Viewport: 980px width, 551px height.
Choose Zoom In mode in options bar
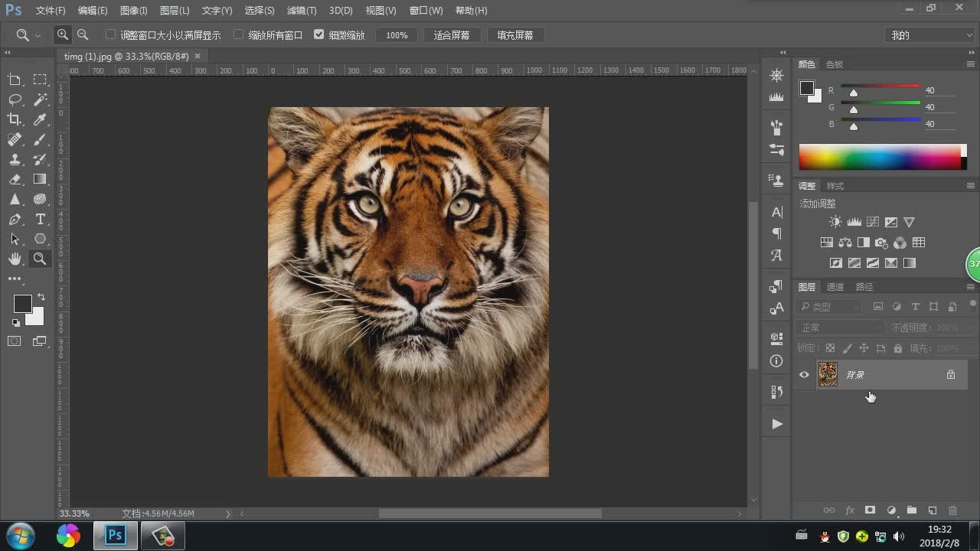click(x=62, y=34)
